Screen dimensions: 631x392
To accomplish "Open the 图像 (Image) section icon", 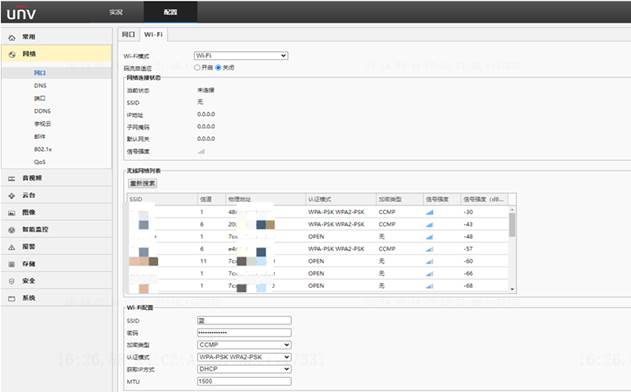I will (12, 213).
